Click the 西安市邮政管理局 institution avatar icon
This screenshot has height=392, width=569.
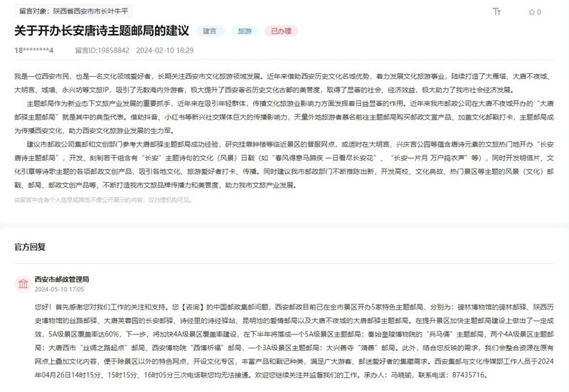[23, 283]
